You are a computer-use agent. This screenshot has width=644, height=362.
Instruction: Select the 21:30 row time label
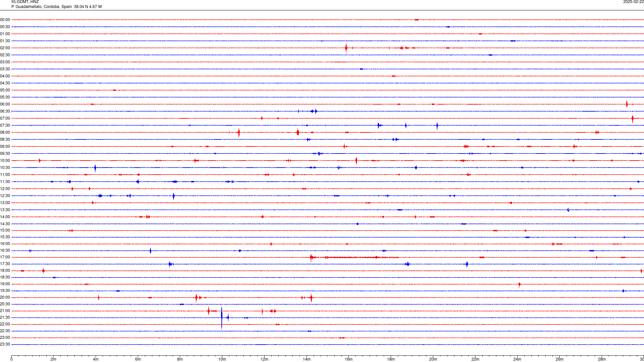(x=5, y=317)
